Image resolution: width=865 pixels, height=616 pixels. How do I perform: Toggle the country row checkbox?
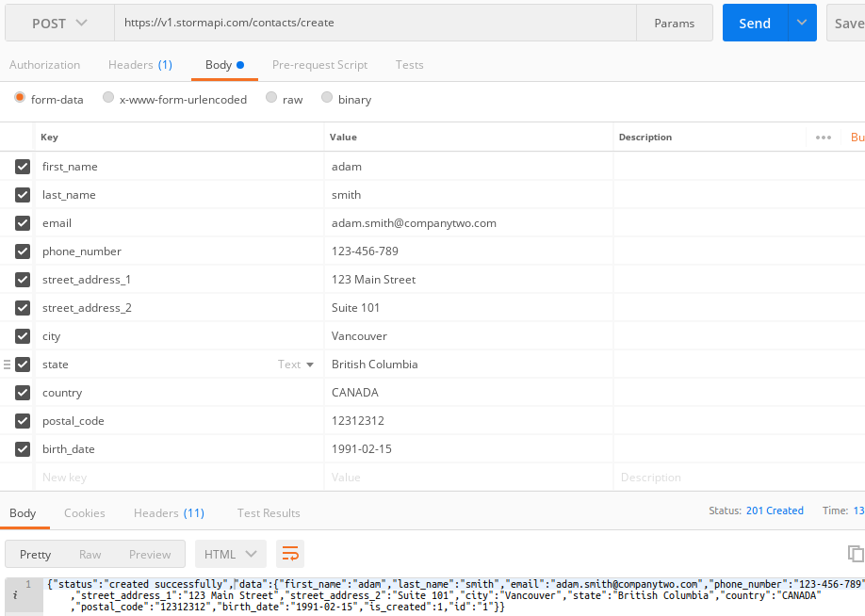(x=23, y=393)
